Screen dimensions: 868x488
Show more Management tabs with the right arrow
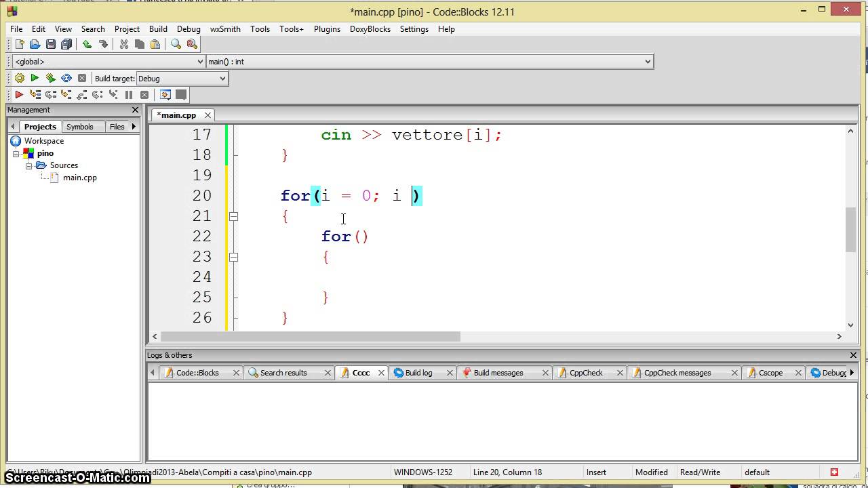pyautogui.click(x=134, y=127)
